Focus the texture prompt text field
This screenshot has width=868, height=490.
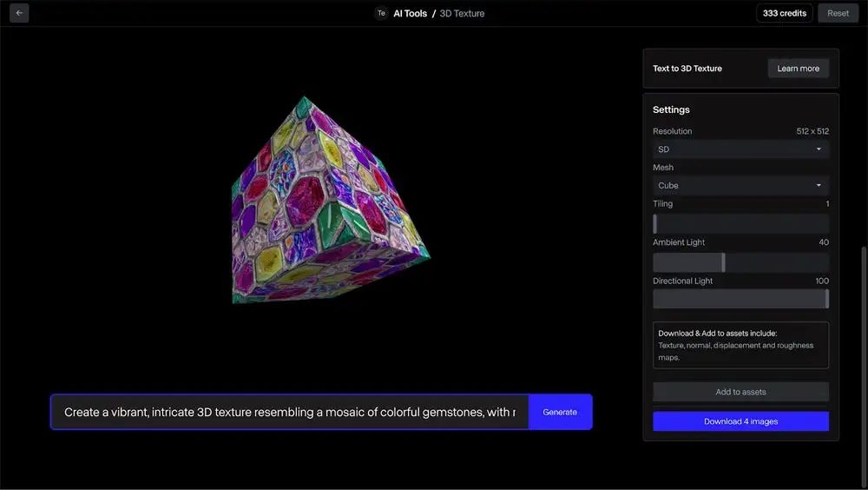pyautogui.click(x=290, y=412)
